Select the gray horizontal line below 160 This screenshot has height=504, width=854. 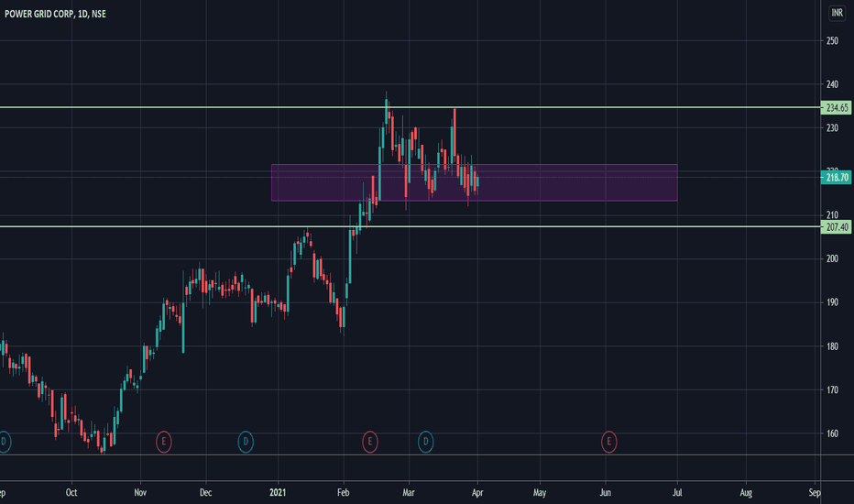click(x=409, y=455)
